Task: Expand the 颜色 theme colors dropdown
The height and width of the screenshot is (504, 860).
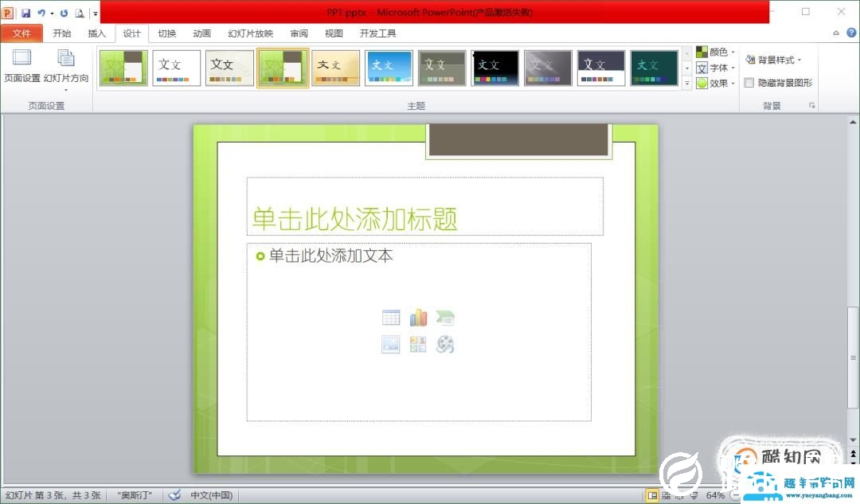Action: click(715, 53)
